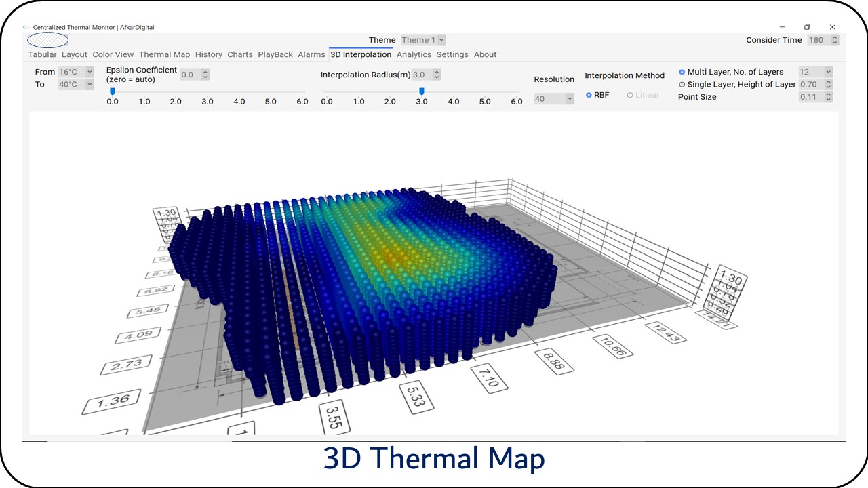
Task: Click the Interpolation Radius slider handle
Action: [x=422, y=91]
